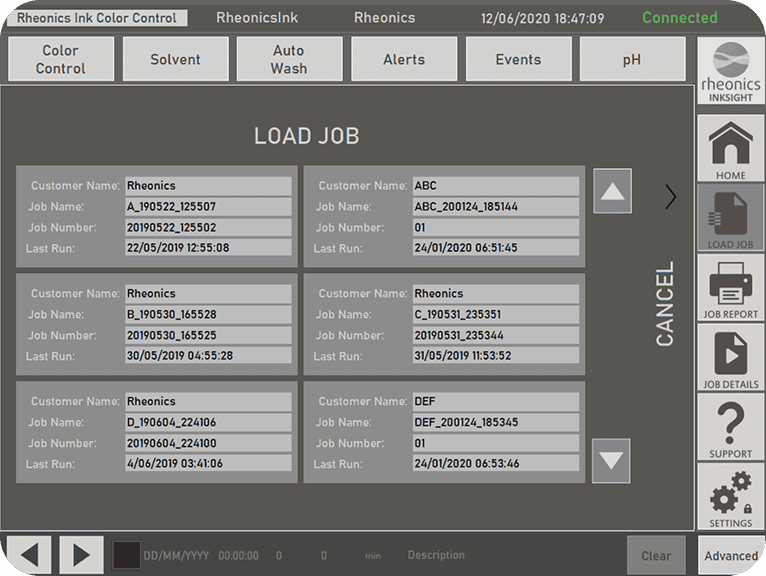Expand the side panel with right chevron
Image resolution: width=766 pixels, height=576 pixels.
point(670,197)
